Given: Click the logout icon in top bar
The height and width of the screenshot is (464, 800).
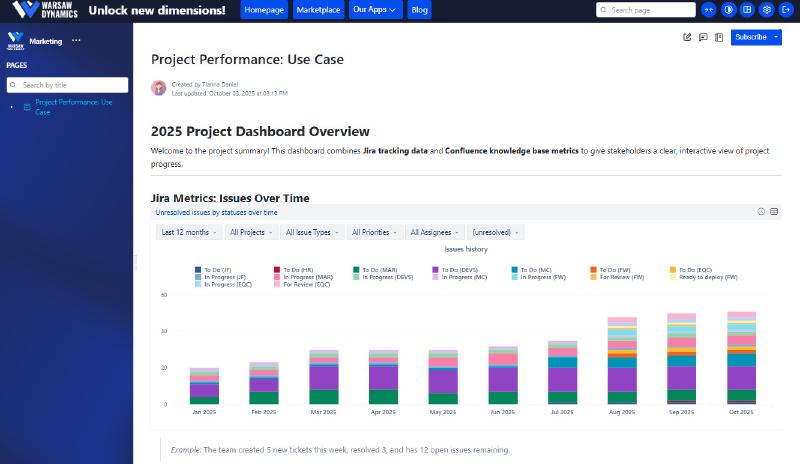Looking at the screenshot, I should coord(784,10).
